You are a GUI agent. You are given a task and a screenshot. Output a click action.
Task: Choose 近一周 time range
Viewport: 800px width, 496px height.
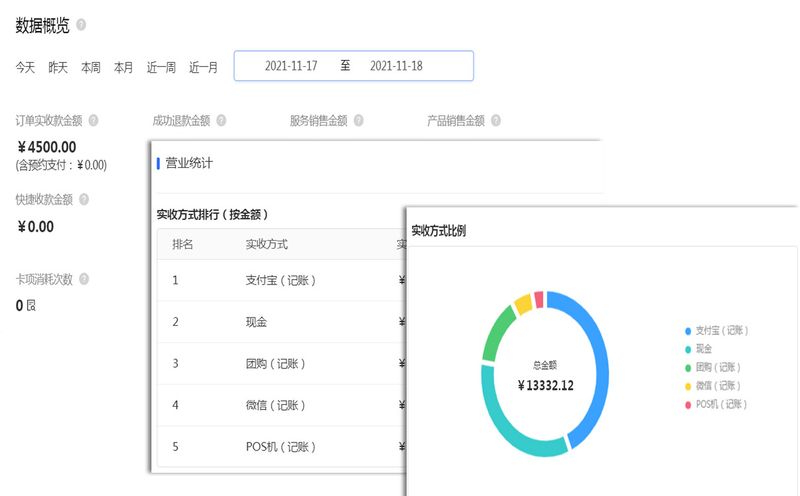point(161,67)
